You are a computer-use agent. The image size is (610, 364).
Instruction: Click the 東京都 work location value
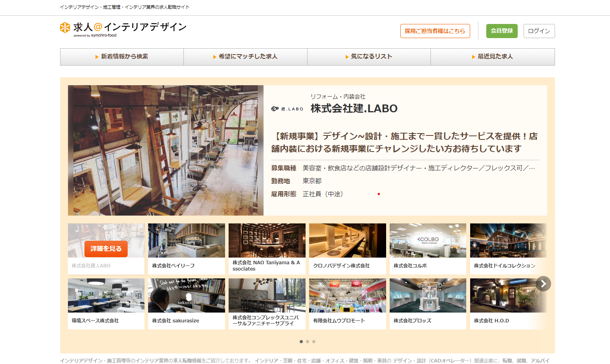tap(312, 181)
